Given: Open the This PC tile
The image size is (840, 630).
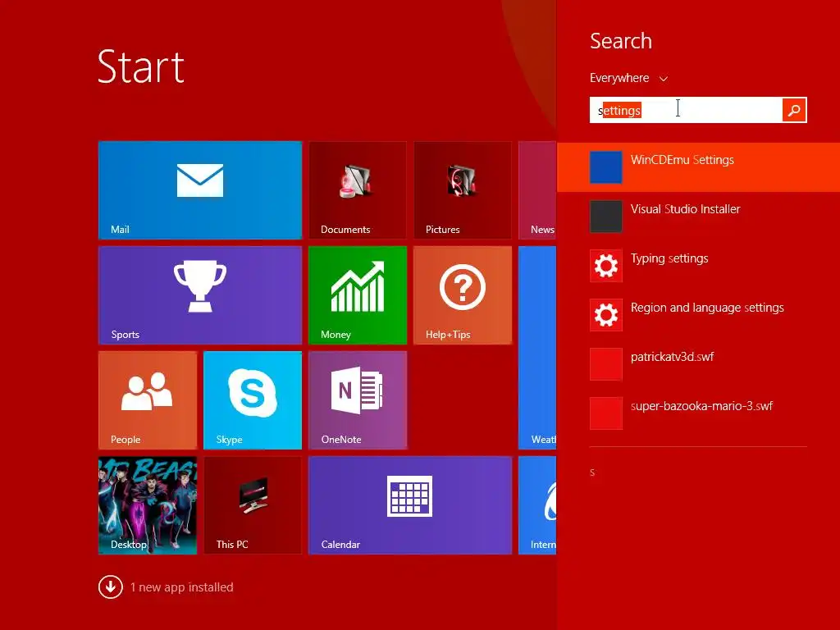Looking at the screenshot, I should pyautogui.click(x=253, y=505).
